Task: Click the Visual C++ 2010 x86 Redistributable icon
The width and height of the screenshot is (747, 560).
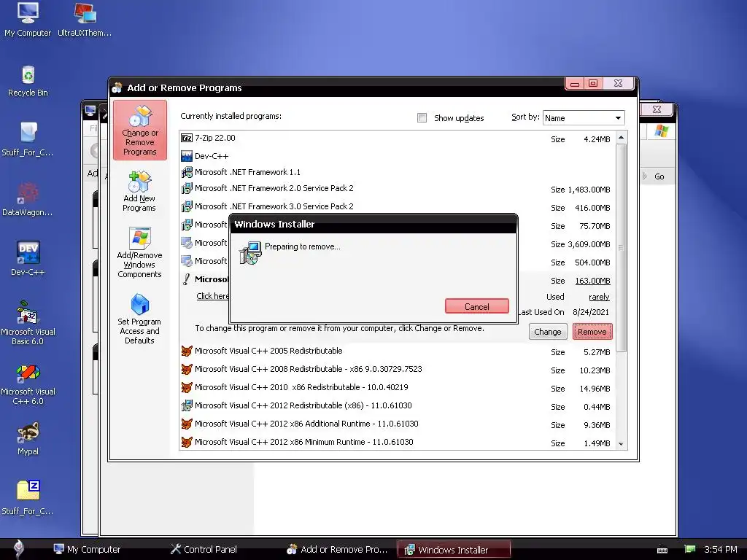Action: tap(187, 387)
